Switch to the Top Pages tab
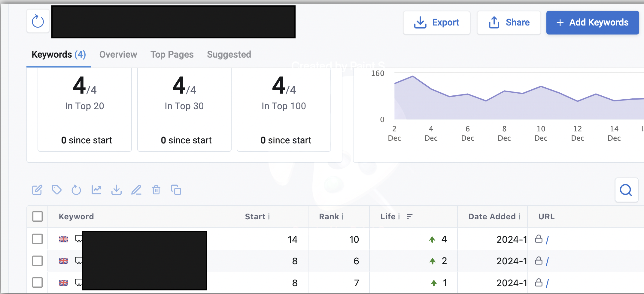The height and width of the screenshot is (294, 644). tap(172, 54)
